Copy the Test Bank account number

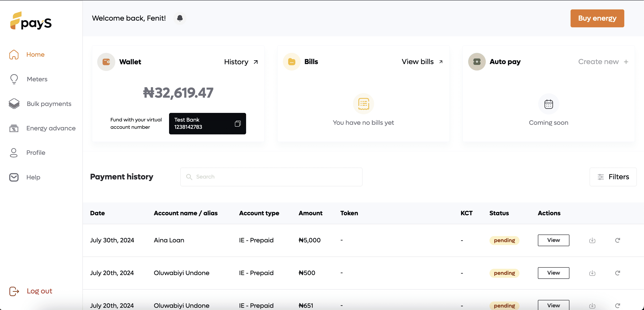pos(238,123)
